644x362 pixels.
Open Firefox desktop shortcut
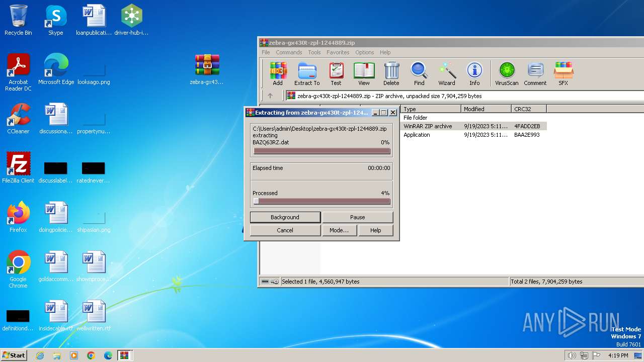(18, 217)
